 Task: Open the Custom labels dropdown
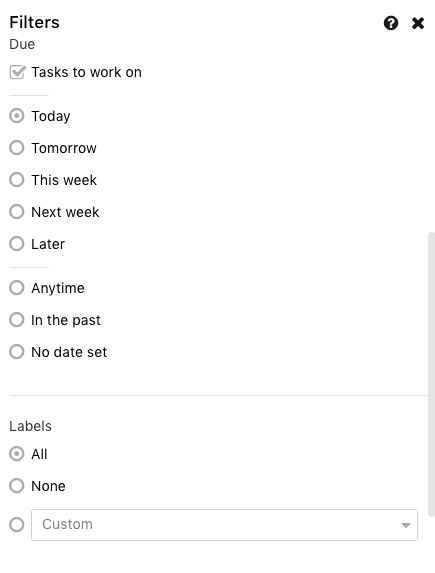click(x=224, y=525)
